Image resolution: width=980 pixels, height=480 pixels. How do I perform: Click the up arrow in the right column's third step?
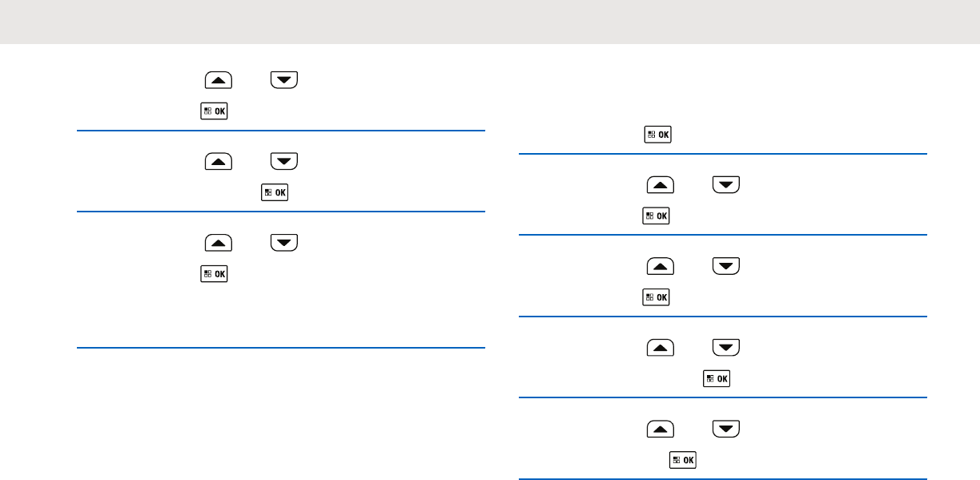click(x=661, y=267)
